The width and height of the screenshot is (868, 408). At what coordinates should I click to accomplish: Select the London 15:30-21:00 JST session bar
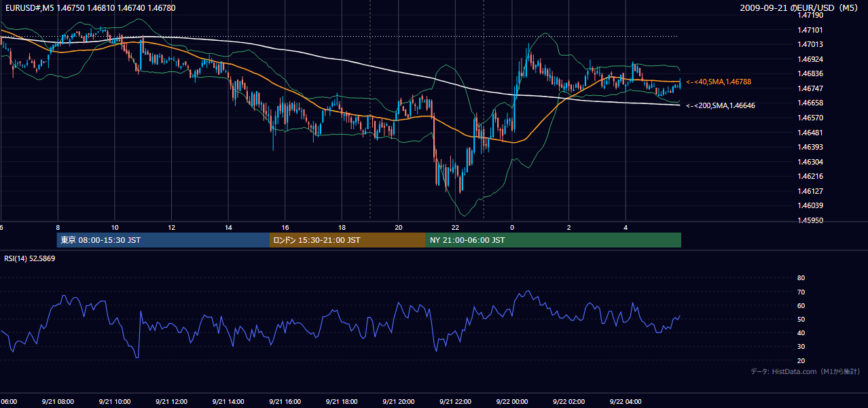coord(348,240)
